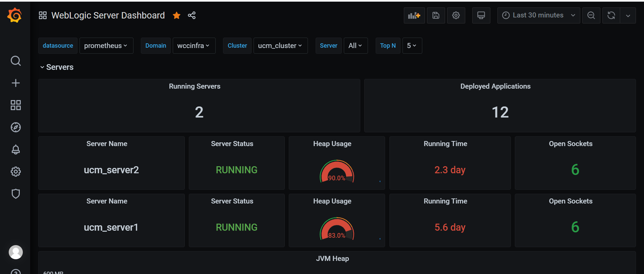Click Running Time title in ucm_server1 row
The image size is (644, 274).
tap(445, 201)
